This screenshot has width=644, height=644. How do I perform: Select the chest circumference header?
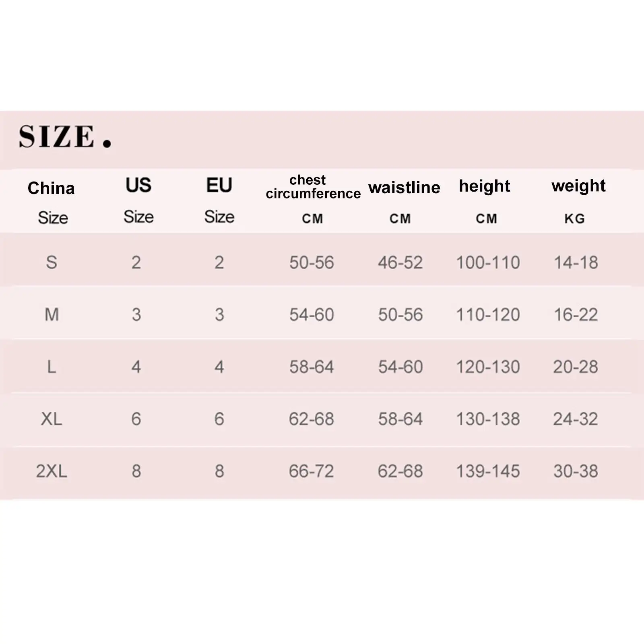313,199
